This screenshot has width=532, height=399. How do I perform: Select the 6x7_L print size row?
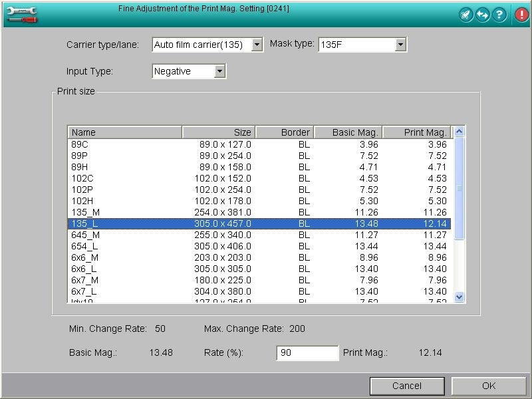click(x=259, y=291)
